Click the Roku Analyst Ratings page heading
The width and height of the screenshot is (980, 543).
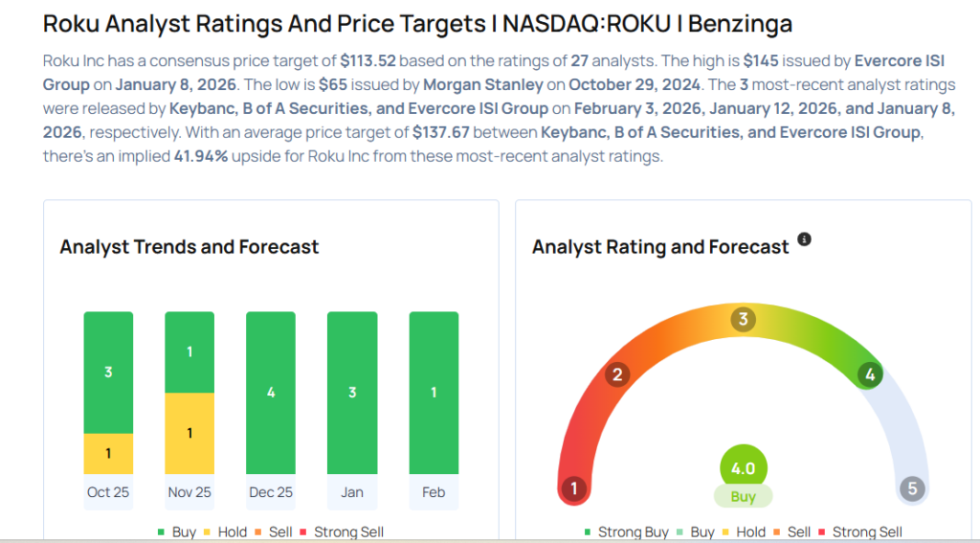point(417,24)
